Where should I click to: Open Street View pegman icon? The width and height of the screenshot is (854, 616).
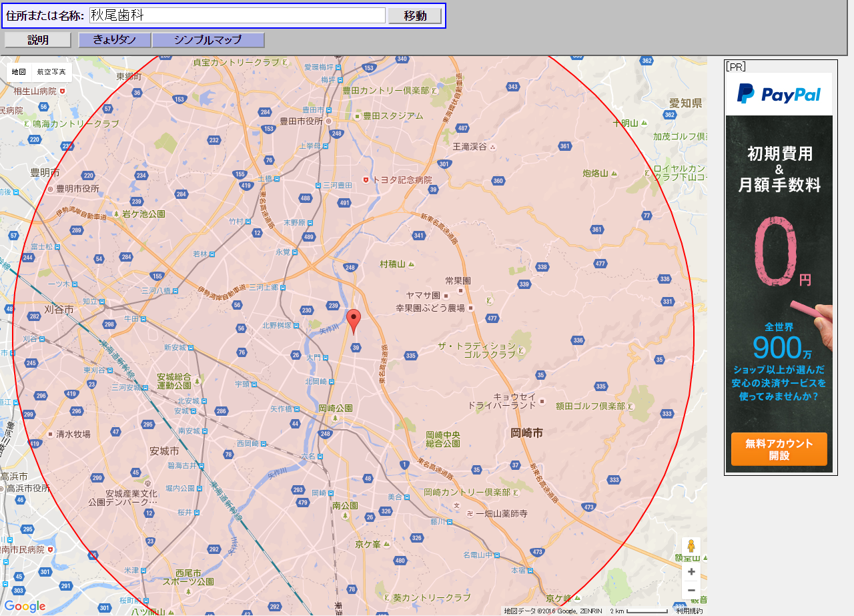(x=691, y=546)
